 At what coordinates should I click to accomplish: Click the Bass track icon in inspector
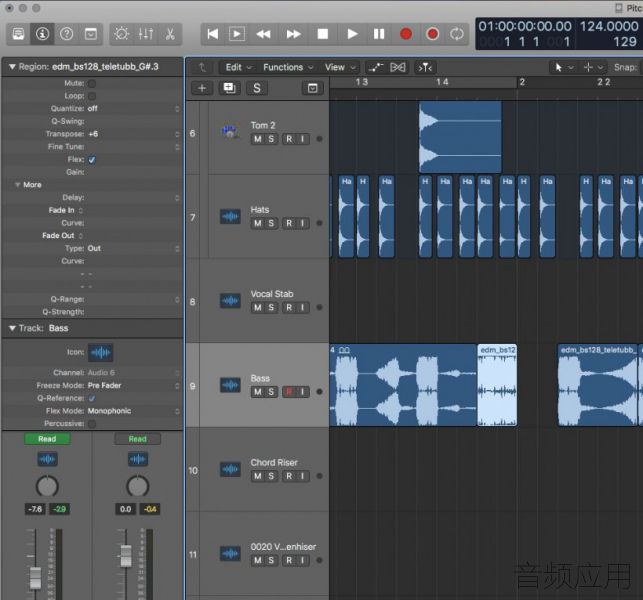pyautogui.click(x=100, y=352)
